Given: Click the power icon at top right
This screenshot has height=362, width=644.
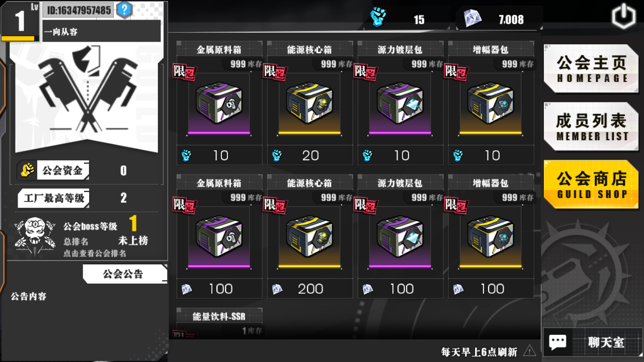Looking at the screenshot, I should click(623, 17).
